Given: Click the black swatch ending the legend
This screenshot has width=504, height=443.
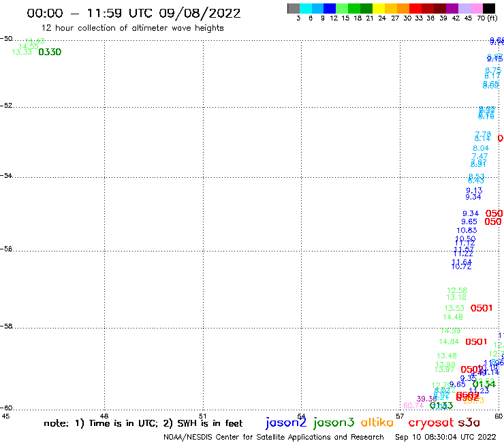Looking at the screenshot, I should 488,8.
